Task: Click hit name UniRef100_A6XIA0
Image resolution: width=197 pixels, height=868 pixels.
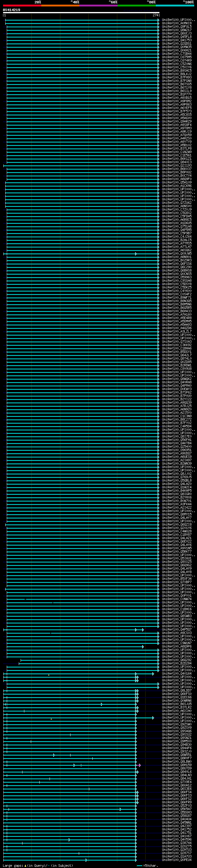Action: pyautogui.click(x=177, y=711)
